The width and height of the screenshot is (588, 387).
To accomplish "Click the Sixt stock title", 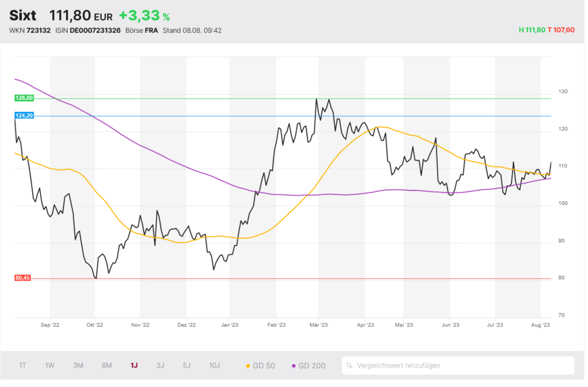I will [x=23, y=15].
